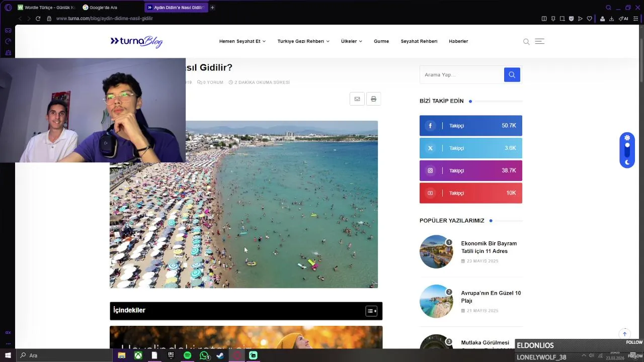Open Easy Setup sliders icon
The height and width of the screenshot is (362, 644).
[635, 19]
